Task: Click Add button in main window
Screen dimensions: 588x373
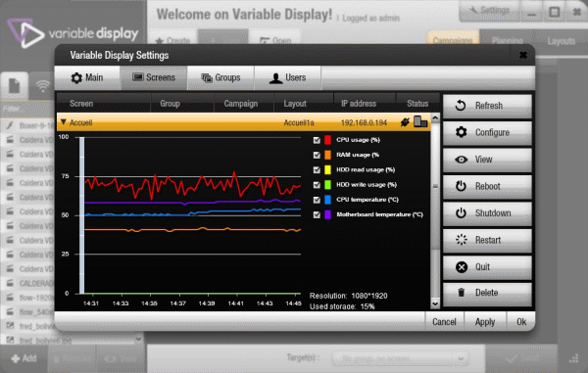Action: (24, 358)
